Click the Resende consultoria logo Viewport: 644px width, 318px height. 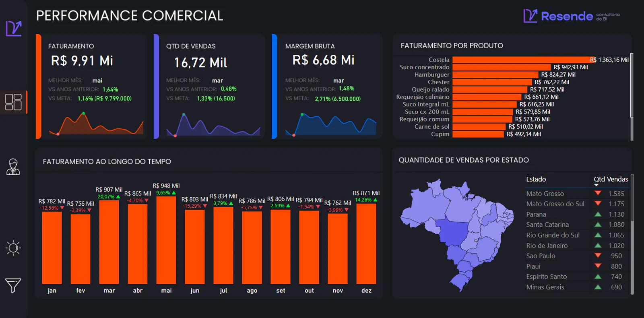572,16
